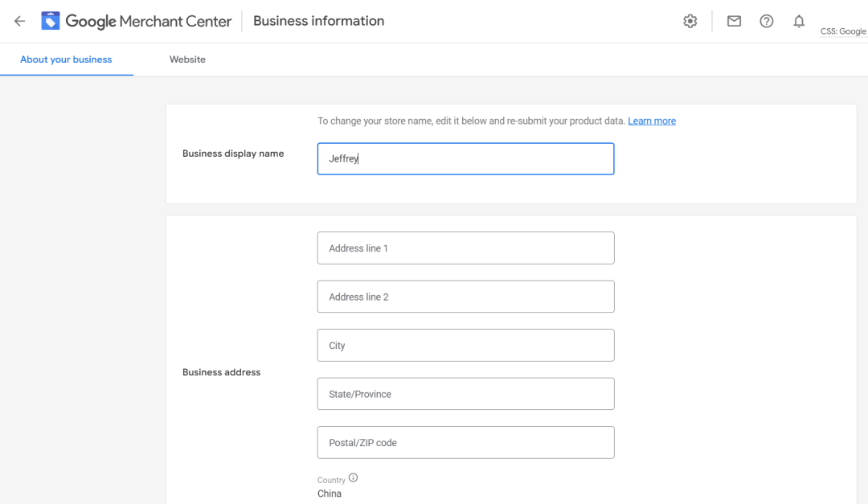This screenshot has height=504, width=868.
Task: Open the Learn more link
Action: click(652, 121)
